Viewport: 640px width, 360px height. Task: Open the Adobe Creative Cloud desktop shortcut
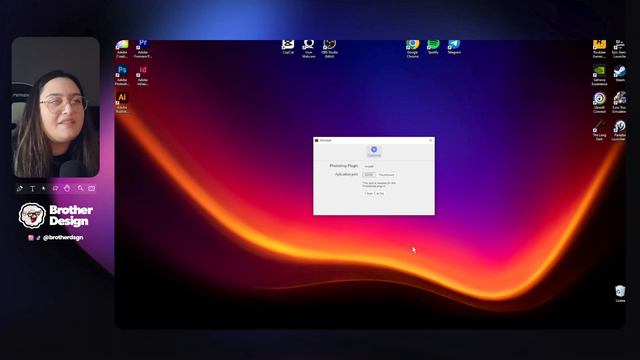(122, 49)
